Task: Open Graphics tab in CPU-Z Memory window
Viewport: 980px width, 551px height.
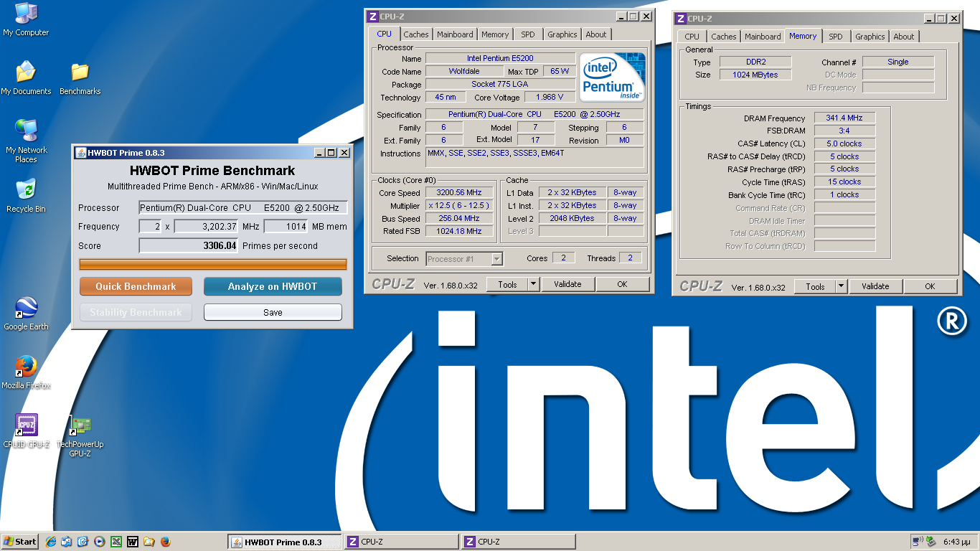Action: [x=870, y=37]
